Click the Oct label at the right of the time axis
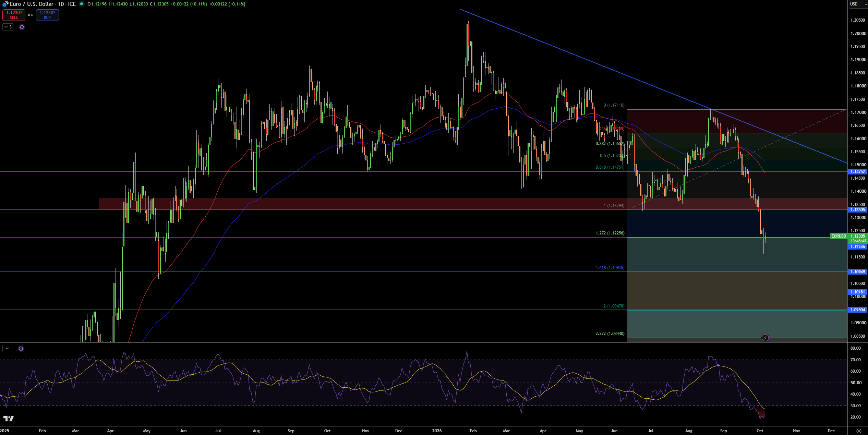The image size is (868, 435). (x=760, y=431)
